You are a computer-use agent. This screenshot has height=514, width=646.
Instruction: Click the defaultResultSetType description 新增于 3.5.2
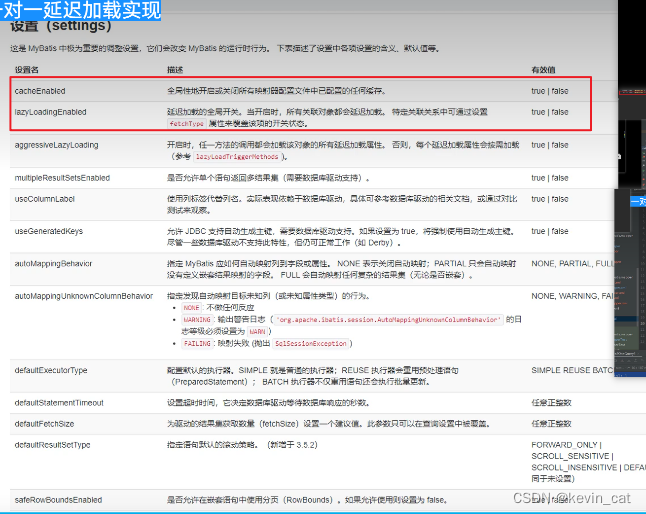pyautogui.click(x=242, y=445)
